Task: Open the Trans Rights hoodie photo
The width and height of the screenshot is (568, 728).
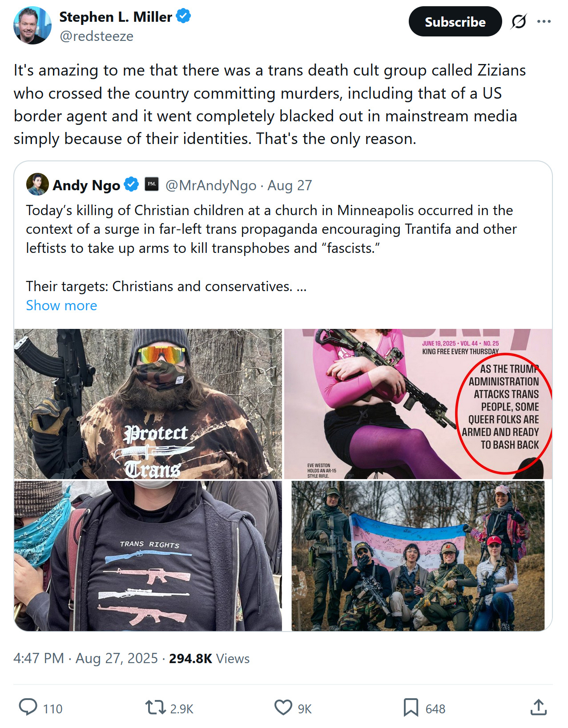Action: point(148,556)
